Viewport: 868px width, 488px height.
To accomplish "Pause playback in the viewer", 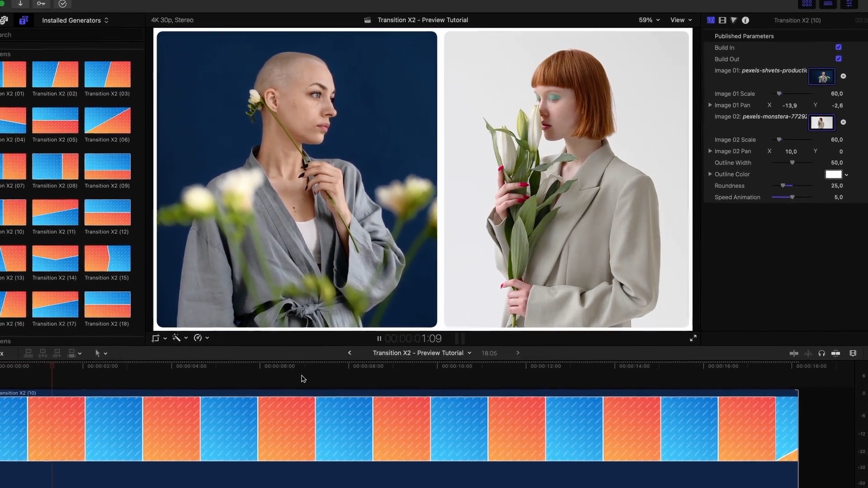I will tap(379, 338).
